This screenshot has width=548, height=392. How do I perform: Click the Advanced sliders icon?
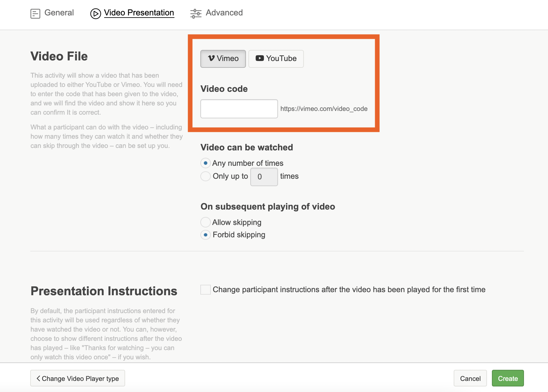(196, 14)
